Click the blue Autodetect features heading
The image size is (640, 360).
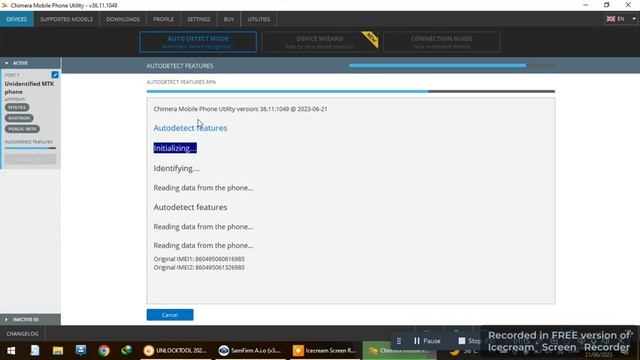click(x=190, y=128)
